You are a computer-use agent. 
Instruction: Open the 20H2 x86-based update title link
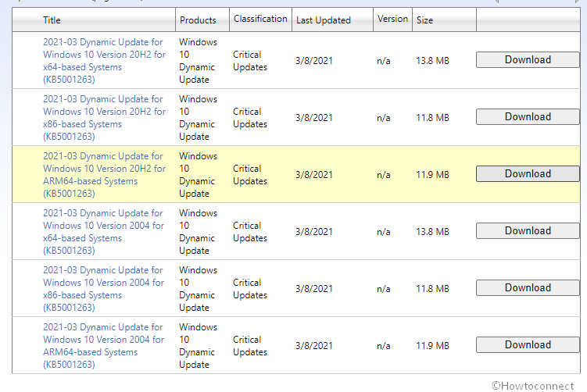click(104, 118)
